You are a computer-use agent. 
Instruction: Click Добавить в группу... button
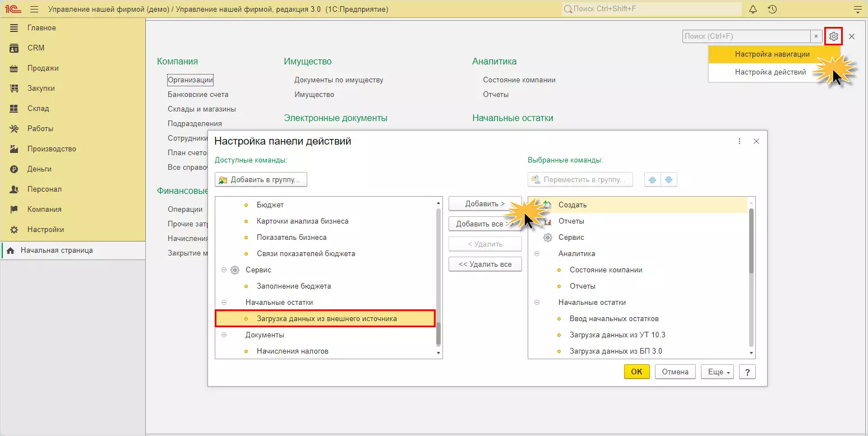tap(261, 180)
